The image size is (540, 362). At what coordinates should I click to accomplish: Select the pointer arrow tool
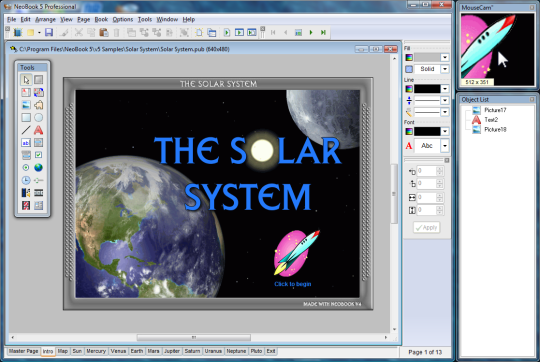(x=26, y=80)
